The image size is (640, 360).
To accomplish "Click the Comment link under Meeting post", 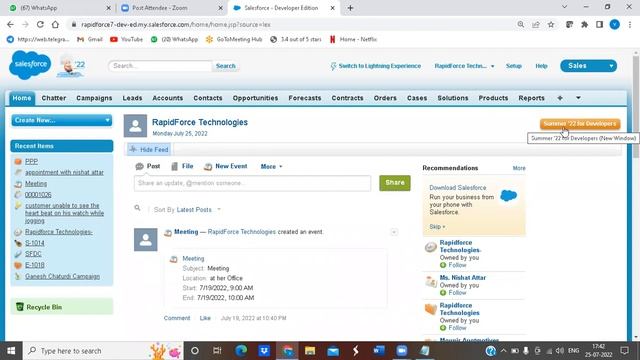I will [177, 318].
